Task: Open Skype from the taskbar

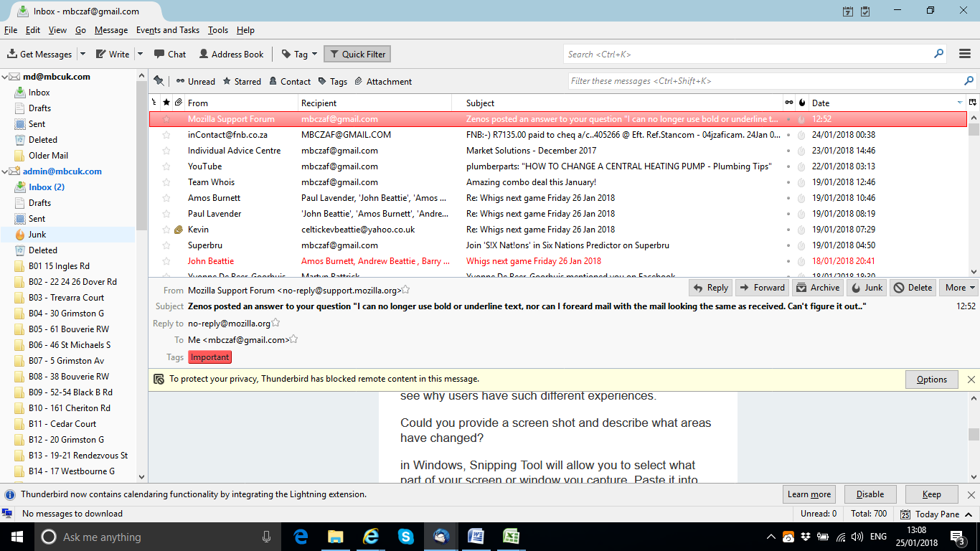Action: click(405, 537)
